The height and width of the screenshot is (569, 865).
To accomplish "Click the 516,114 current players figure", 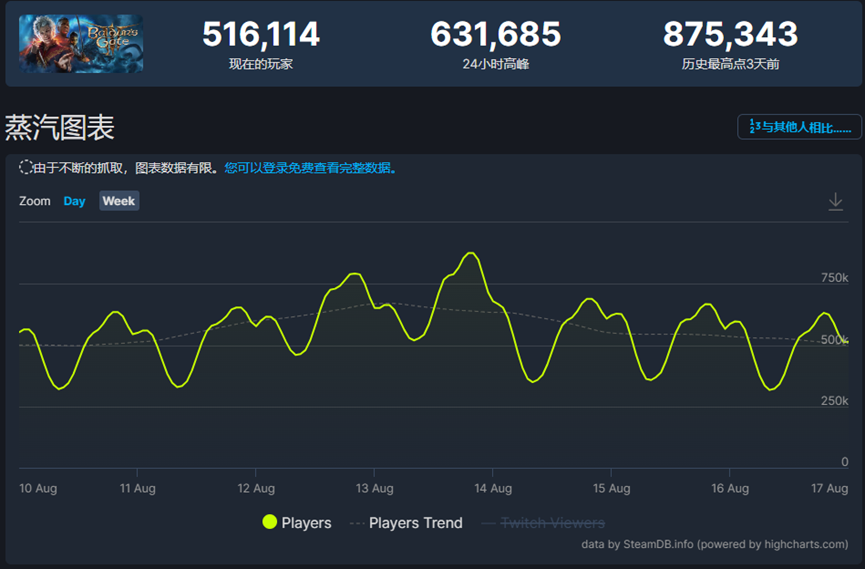I will (x=261, y=34).
